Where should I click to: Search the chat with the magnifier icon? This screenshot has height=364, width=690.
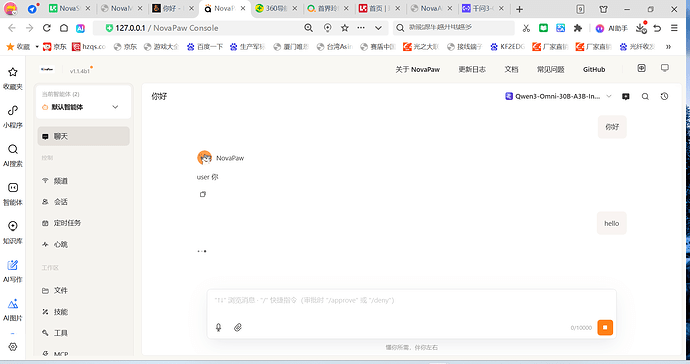[x=645, y=96]
